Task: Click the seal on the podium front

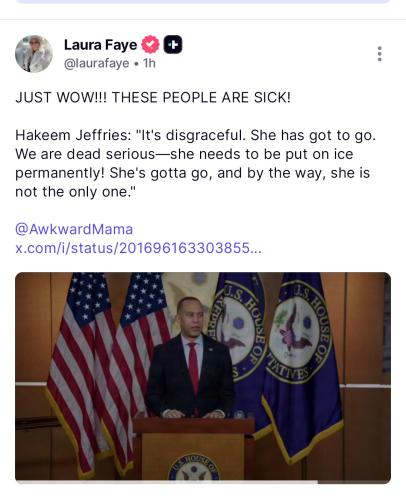Action: pos(194,467)
